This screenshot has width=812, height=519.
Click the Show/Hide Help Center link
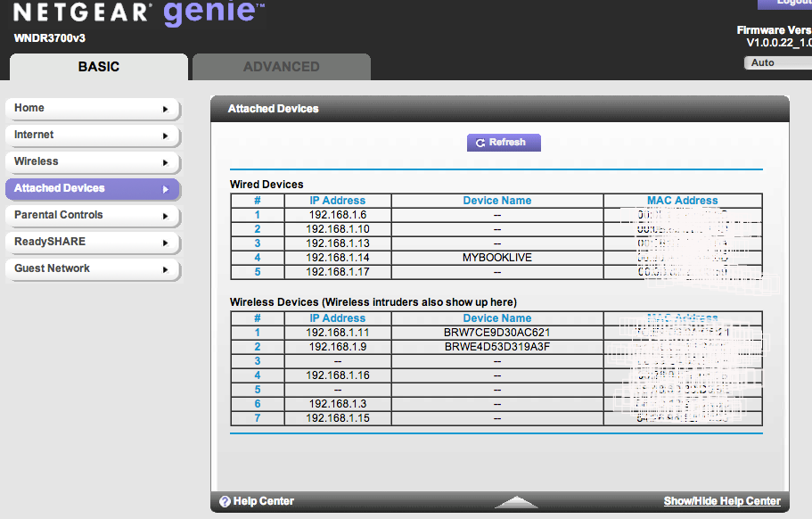pos(722,501)
